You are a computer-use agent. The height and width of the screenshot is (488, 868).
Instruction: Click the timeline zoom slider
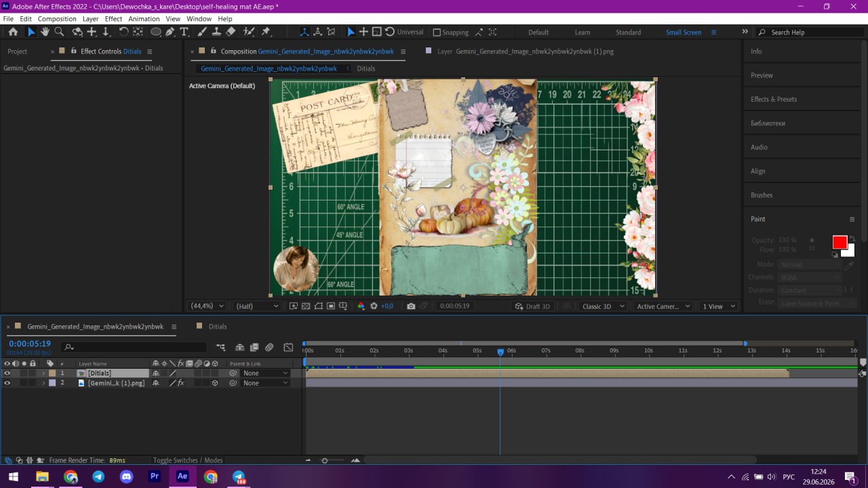(x=324, y=461)
